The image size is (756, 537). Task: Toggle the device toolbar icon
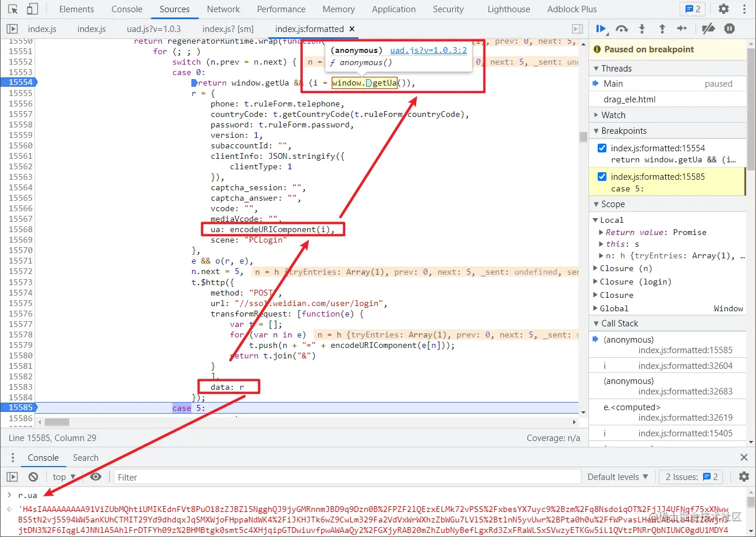pyautogui.click(x=33, y=9)
